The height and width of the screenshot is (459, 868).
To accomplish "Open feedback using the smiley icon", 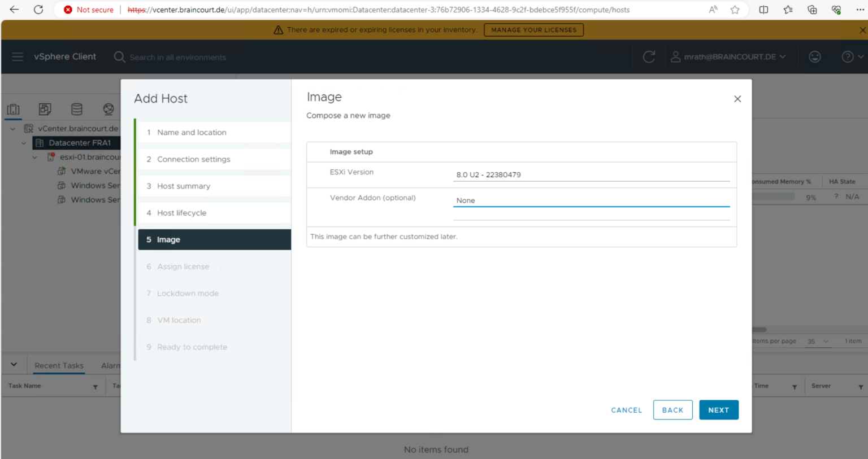I will (815, 56).
